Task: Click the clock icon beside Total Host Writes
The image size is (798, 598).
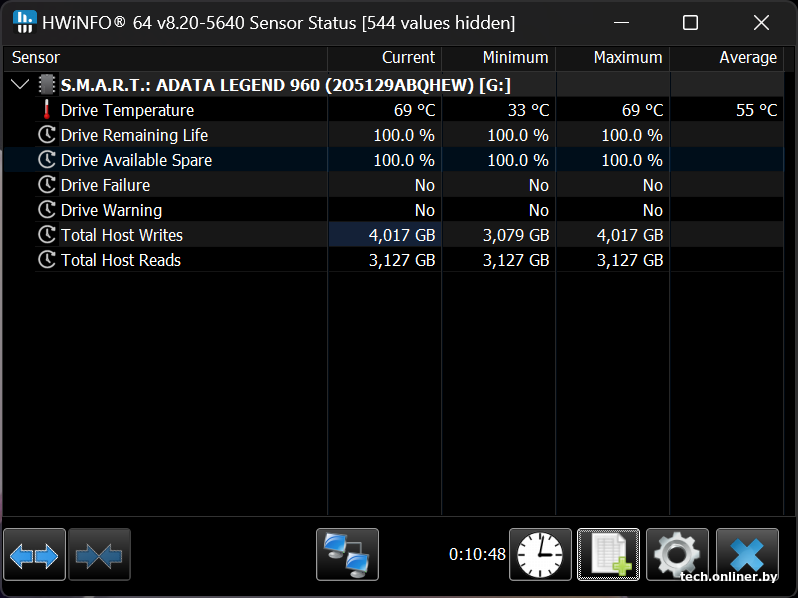Action: [x=47, y=235]
